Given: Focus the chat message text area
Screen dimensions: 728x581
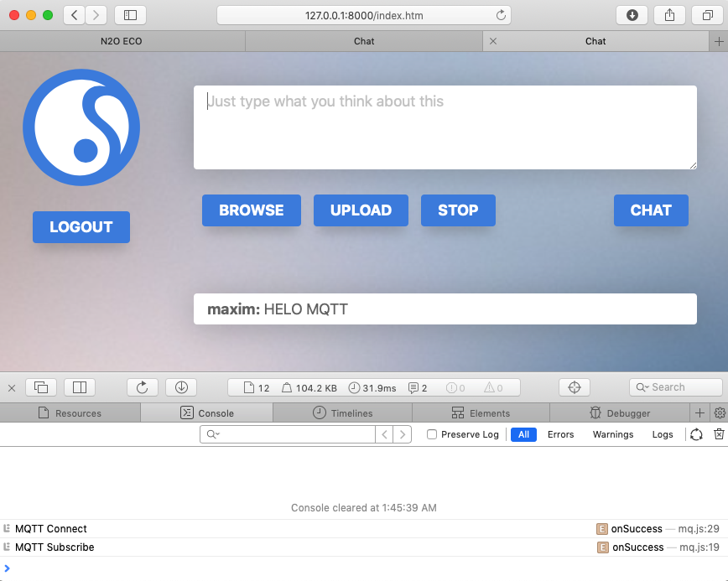Looking at the screenshot, I should tap(445, 127).
